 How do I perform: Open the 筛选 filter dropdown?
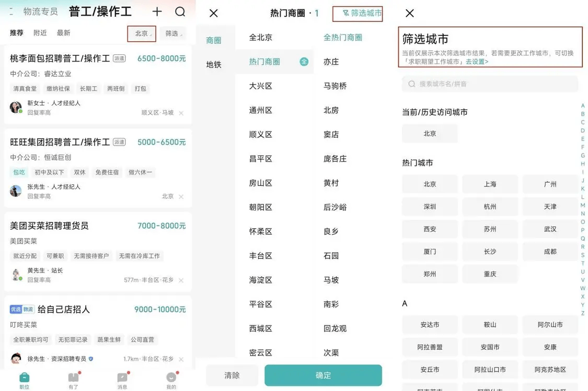(x=172, y=33)
